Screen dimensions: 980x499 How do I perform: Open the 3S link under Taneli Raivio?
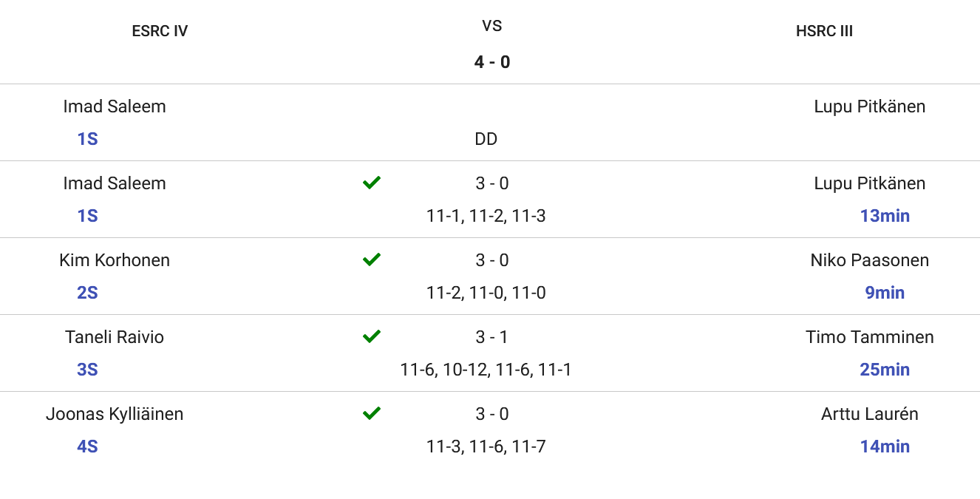[87, 370]
